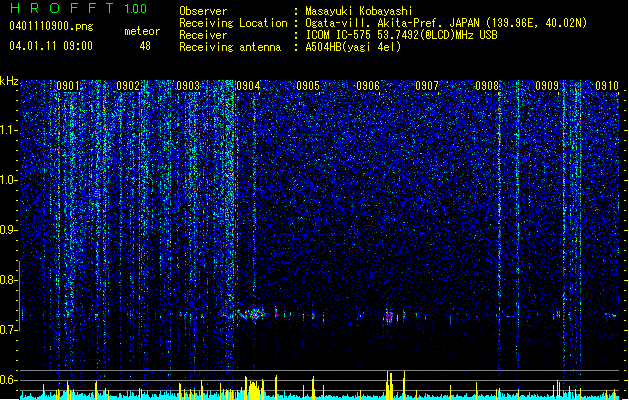Click the Receiving antenna label
The image size is (629, 400).
tap(230, 47)
